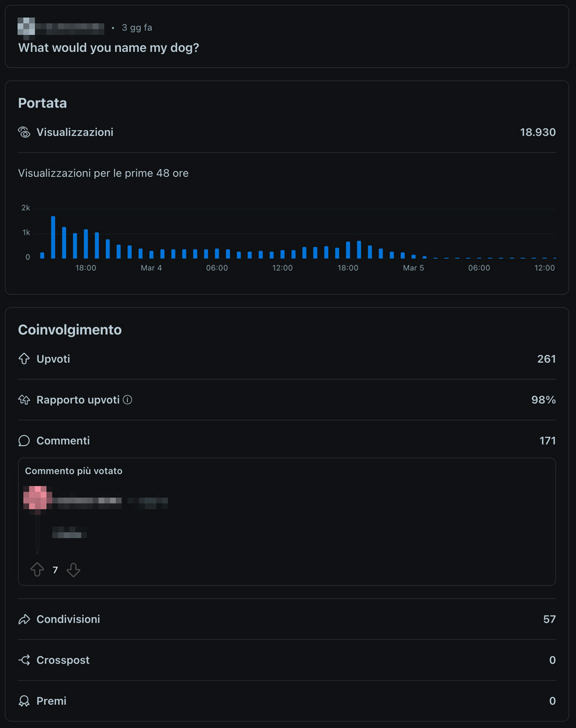Open the Rapporto upvoti info icon

(127, 400)
